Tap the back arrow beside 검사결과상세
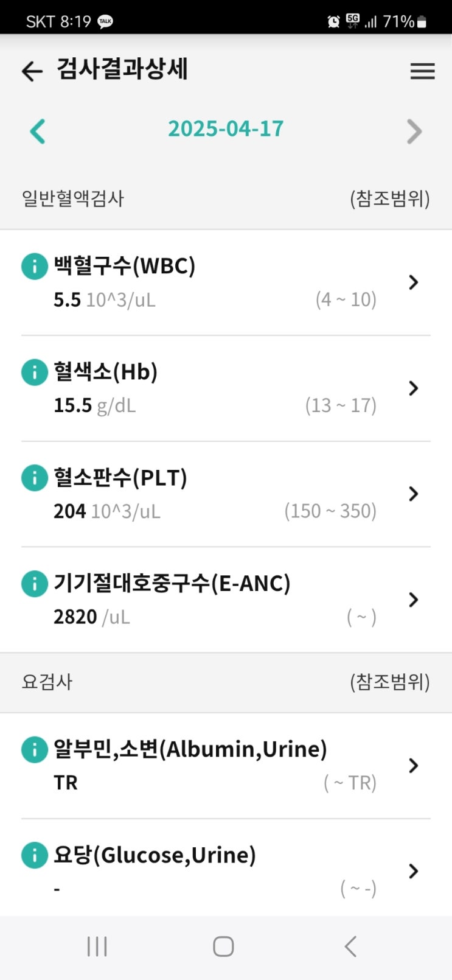 [32, 71]
